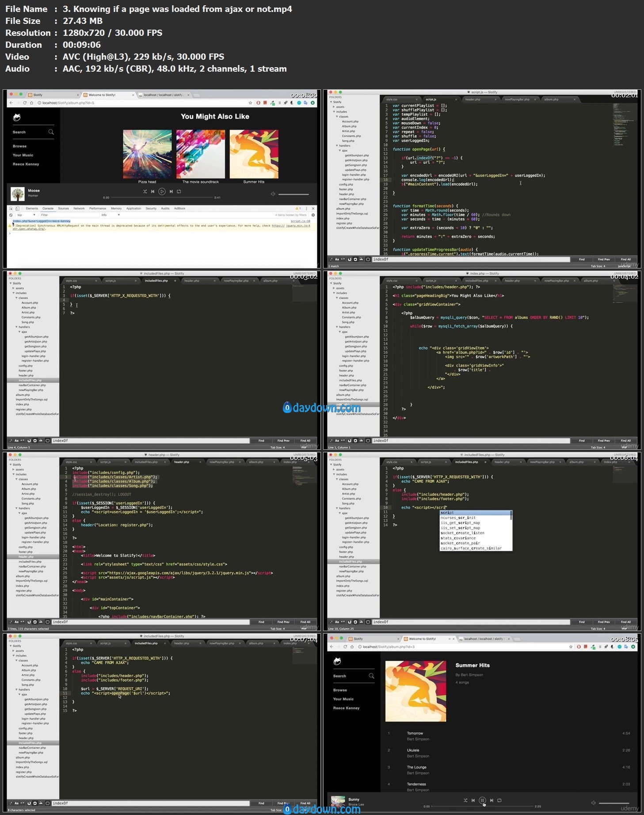Viewport: 644px width, 815px height.
Task: Click the volume speaker icon in the 00:01:00 frame
Action: pyautogui.click(x=273, y=194)
